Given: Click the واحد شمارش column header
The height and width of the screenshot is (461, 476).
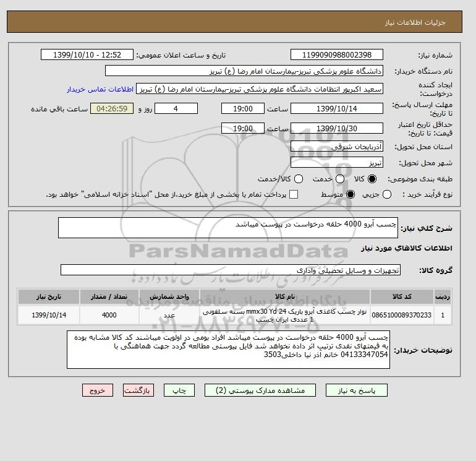Looking at the screenshot, I should tap(169, 296).
